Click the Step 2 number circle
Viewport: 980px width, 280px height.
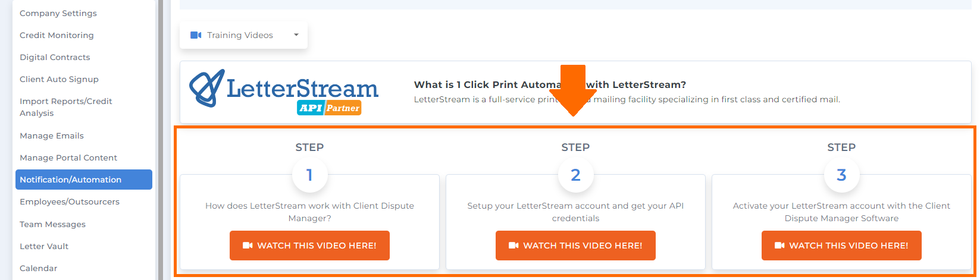[x=575, y=175]
